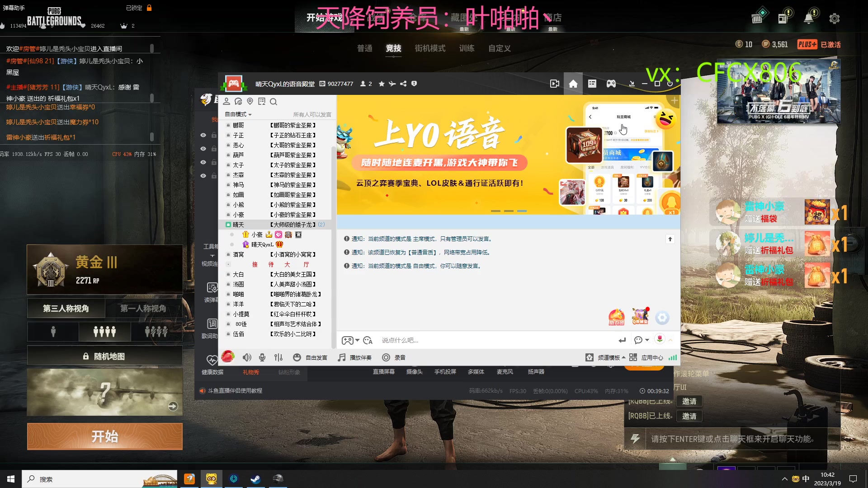This screenshot has width=868, height=488.
Task: Select the four-player squad mode
Action: coord(104,331)
